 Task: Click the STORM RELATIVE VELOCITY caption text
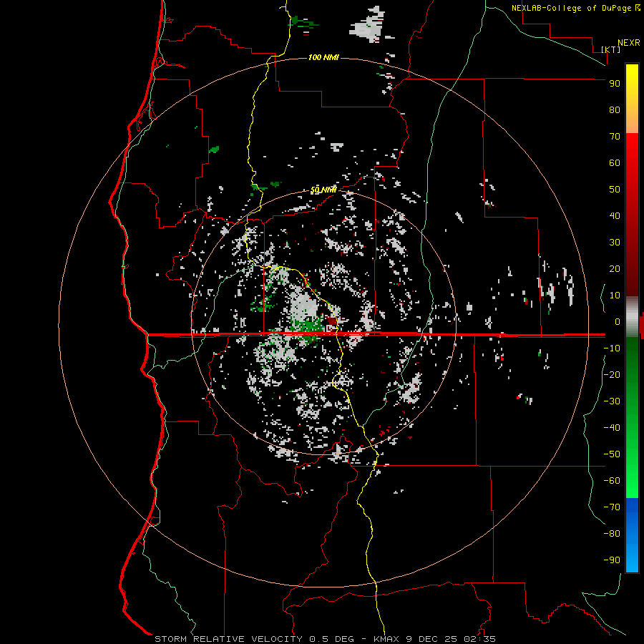pos(230,639)
